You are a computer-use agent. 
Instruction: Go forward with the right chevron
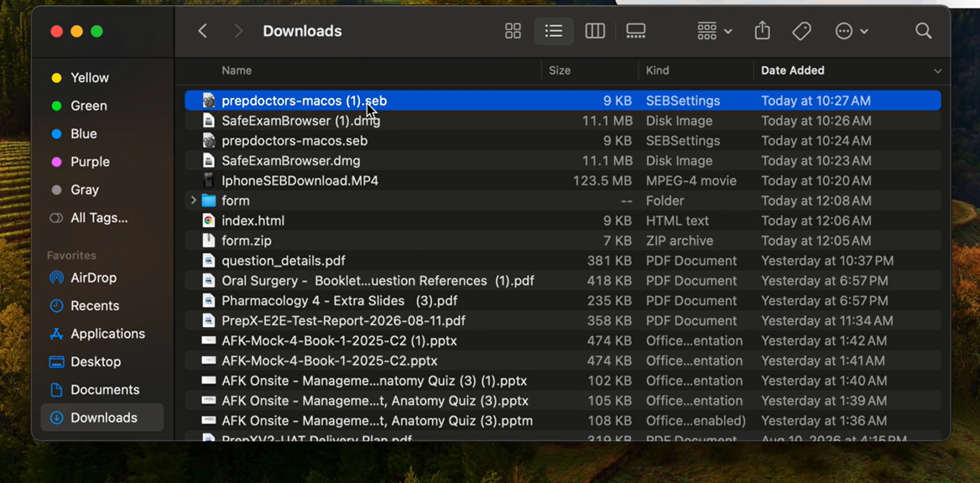[238, 31]
